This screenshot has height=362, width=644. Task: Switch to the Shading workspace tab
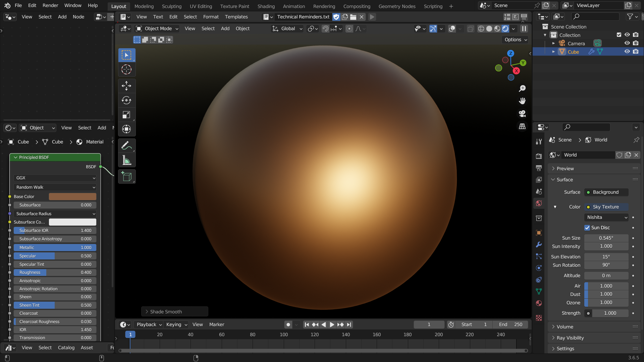pyautogui.click(x=266, y=6)
